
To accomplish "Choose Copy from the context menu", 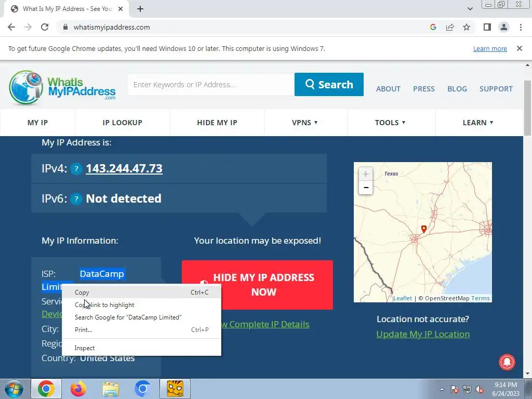I will point(141,292).
